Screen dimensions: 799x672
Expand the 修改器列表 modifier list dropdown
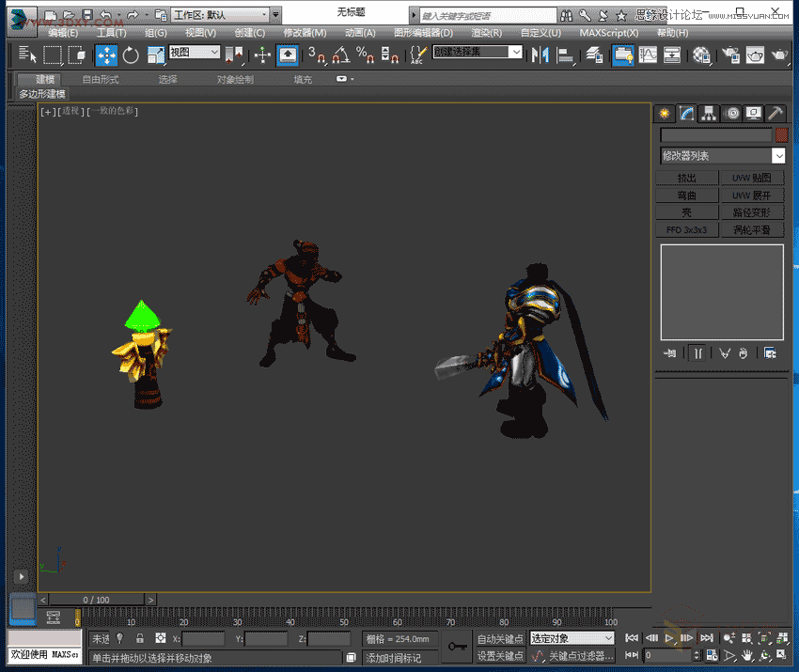point(778,156)
